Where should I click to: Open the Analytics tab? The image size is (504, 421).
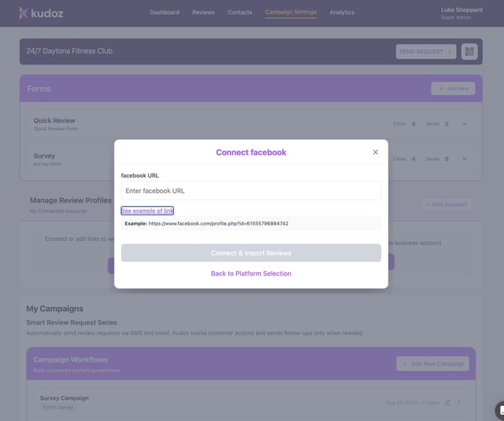(x=342, y=13)
